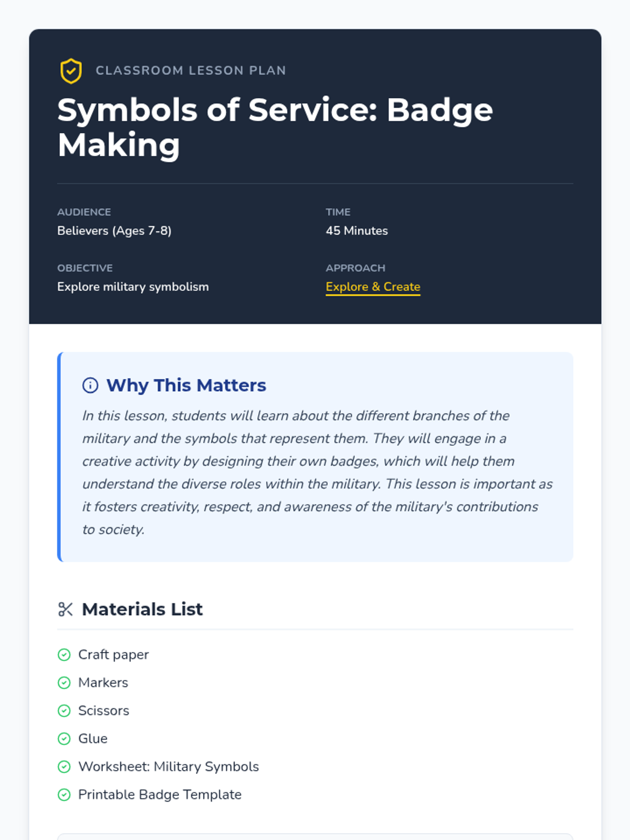The image size is (630, 840).
Task: Click the Symbols of Service: Badge Making title
Action: pyautogui.click(x=275, y=127)
